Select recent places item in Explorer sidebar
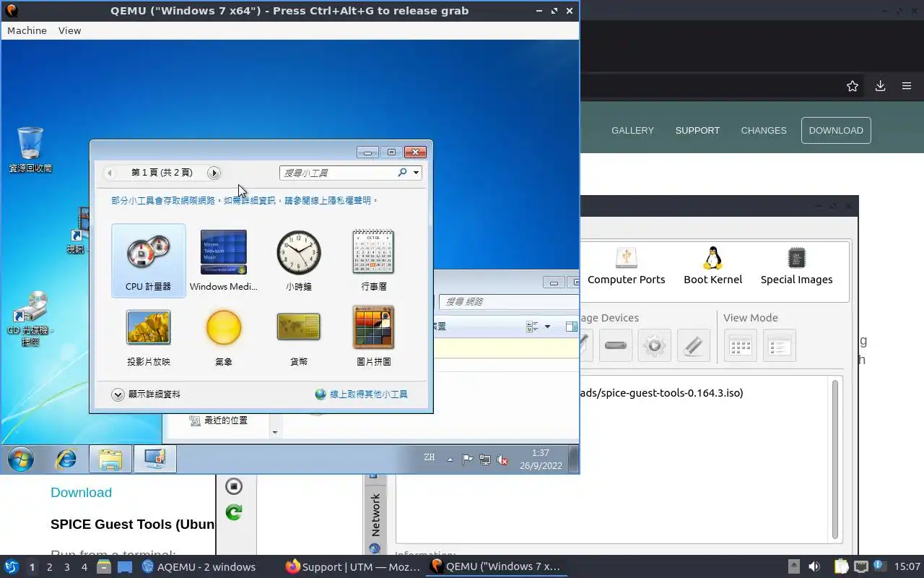The image size is (924, 578). tap(219, 420)
